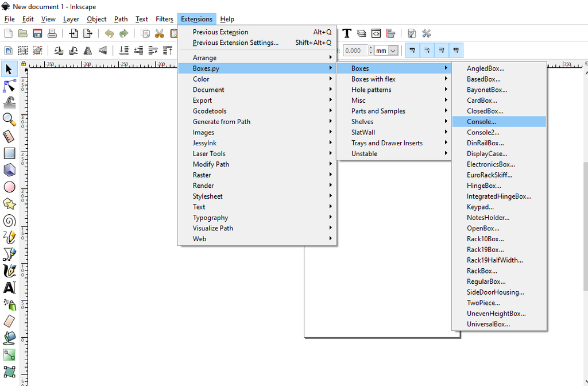This screenshot has width=588, height=386.
Task: Click the Redo arrow icon
Action: coord(124,33)
